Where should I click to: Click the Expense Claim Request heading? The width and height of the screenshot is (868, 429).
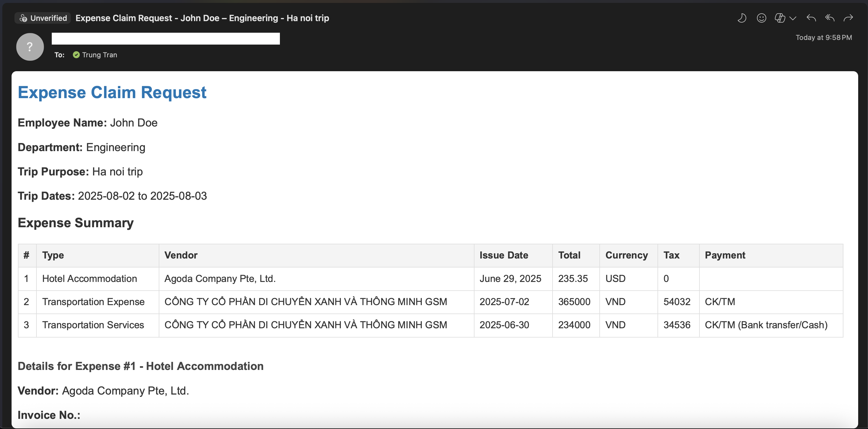click(112, 92)
